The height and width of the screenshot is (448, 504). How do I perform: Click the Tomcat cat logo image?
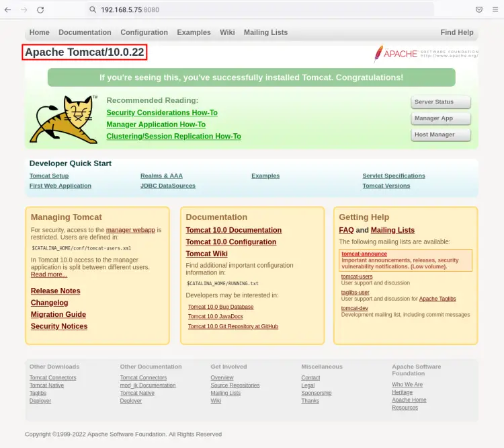[63, 120]
